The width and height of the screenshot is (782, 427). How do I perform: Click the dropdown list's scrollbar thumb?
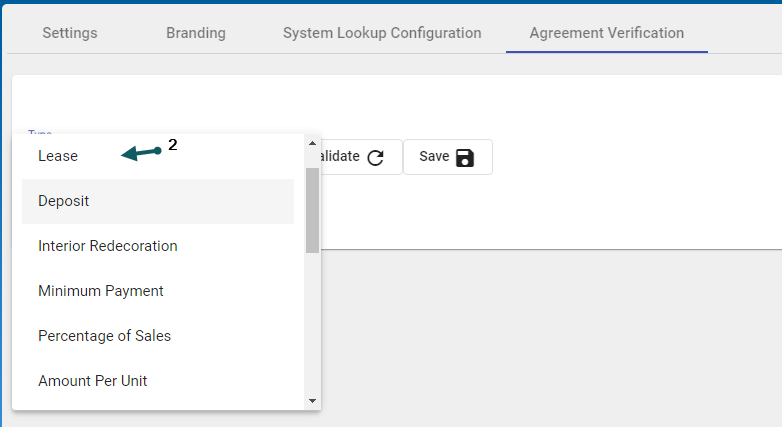(312, 210)
